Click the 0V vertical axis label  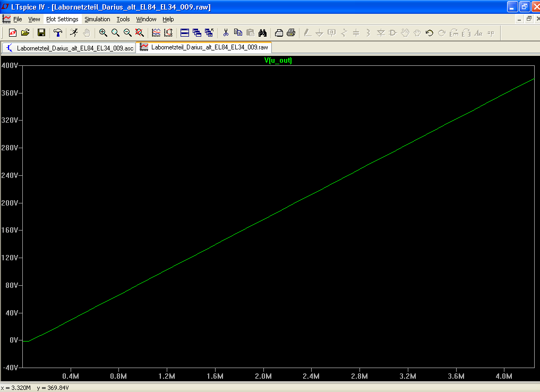click(14, 340)
